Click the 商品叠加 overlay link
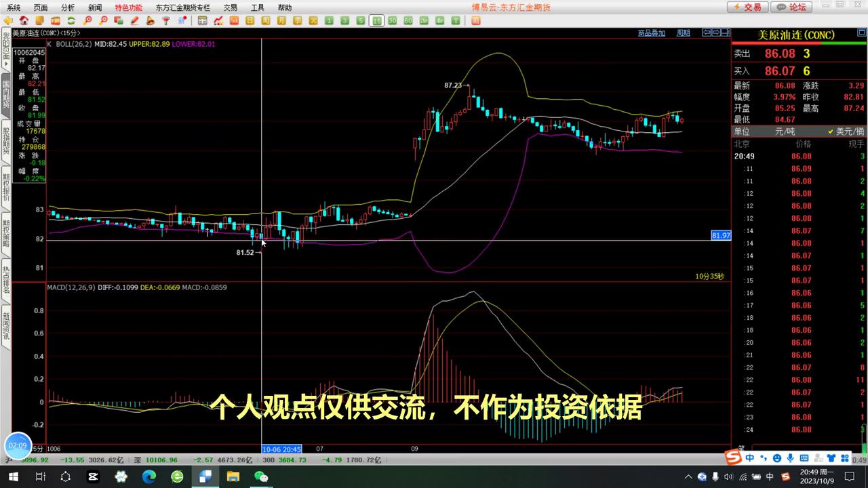The image size is (868, 488). click(650, 33)
